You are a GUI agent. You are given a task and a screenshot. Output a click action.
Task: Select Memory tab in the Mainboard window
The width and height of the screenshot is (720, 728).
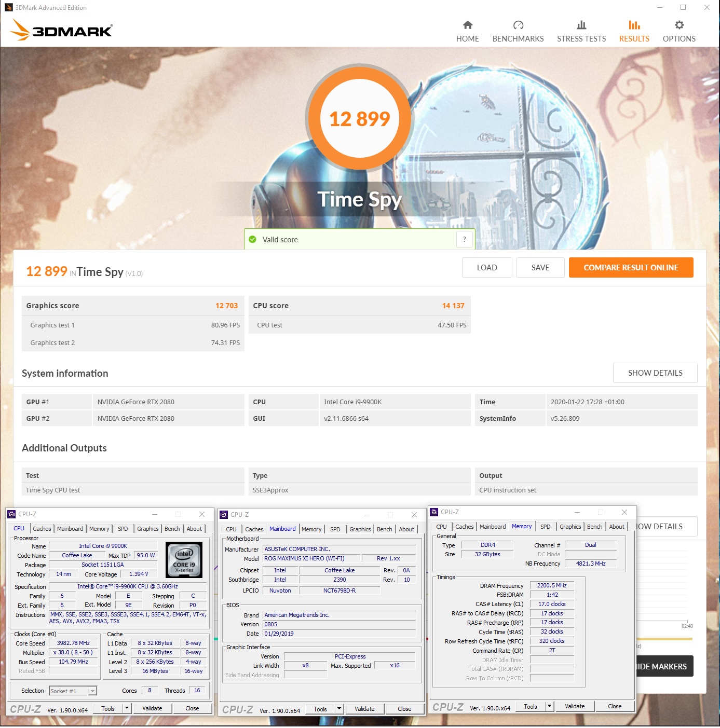(x=311, y=529)
